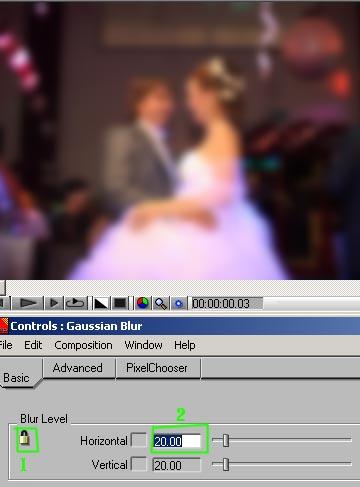
Task: Click the Controls : Gaussian Blur title bar
Action: tap(180, 326)
